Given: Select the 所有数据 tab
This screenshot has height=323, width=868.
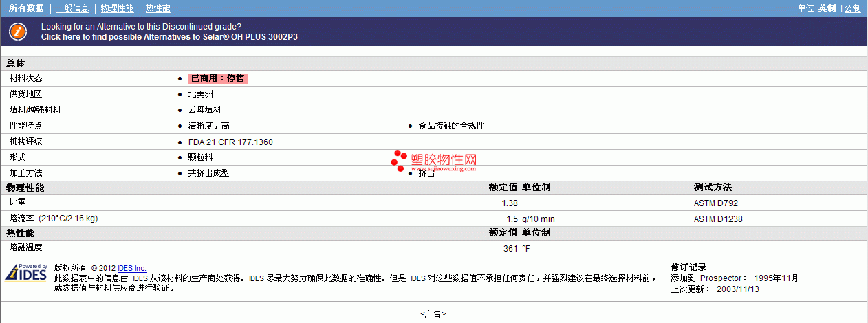Looking at the screenshot, I should click(26, 8).
